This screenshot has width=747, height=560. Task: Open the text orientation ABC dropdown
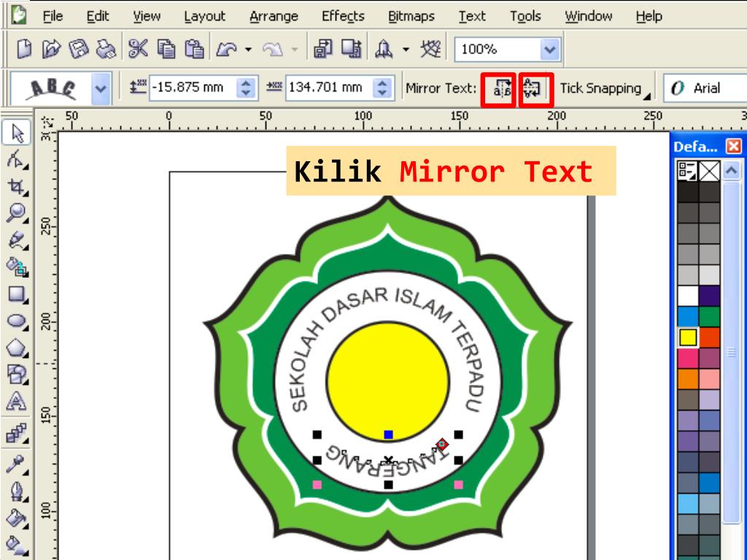101,88
